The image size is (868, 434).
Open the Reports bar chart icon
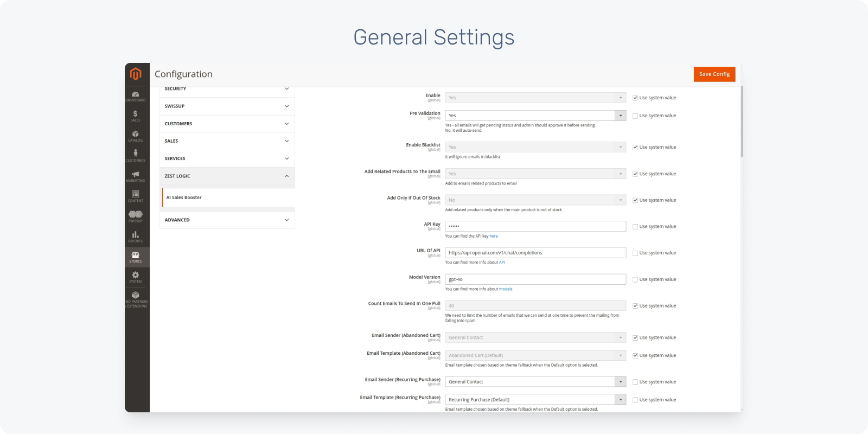click(x=136, y=237)
